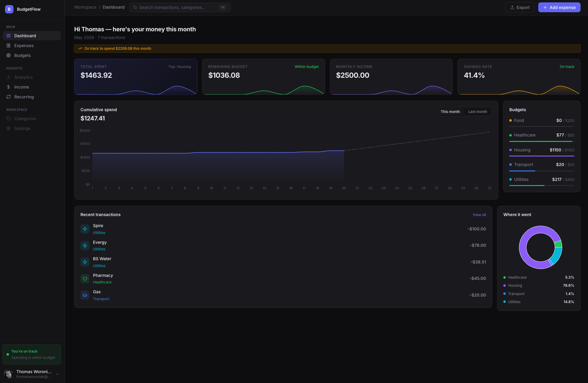
Task: Click the Pharmacy heart icon
Action: 85,279
